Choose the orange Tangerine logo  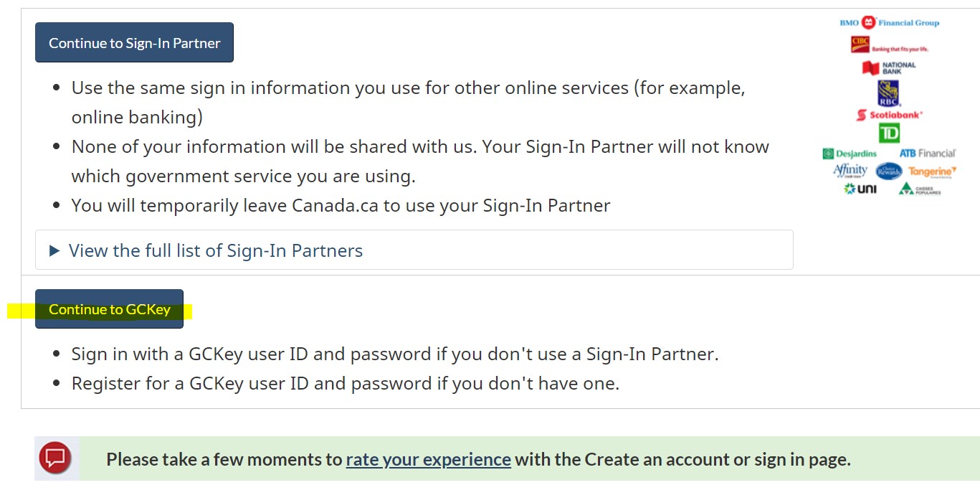tap(932, 171)
